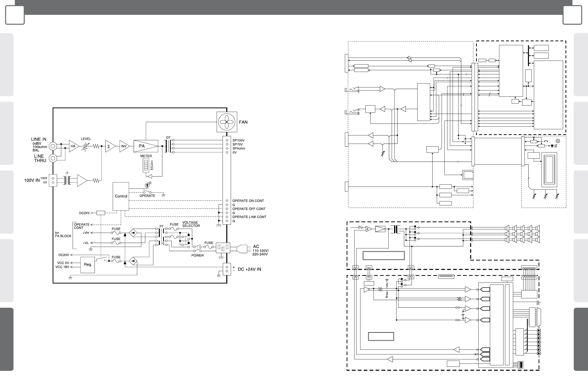
Task: Click the LINE IN input jack
Action: 53,146
